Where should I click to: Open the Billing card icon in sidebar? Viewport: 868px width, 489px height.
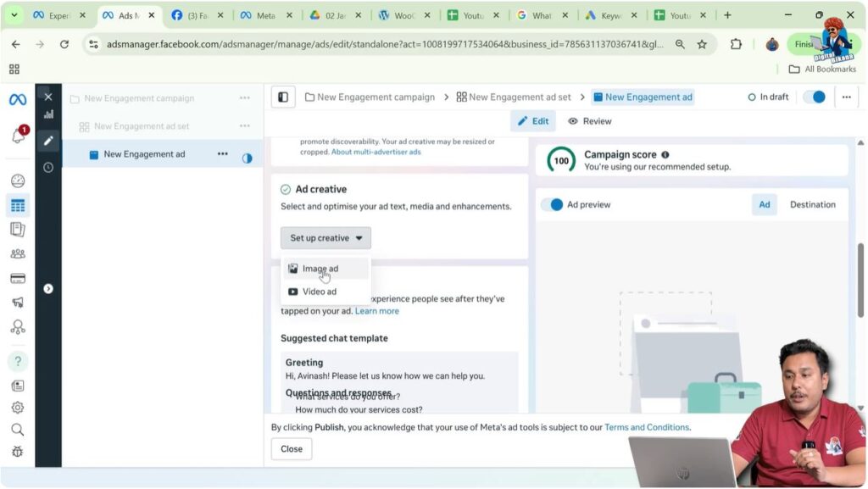tap(18, 277)
